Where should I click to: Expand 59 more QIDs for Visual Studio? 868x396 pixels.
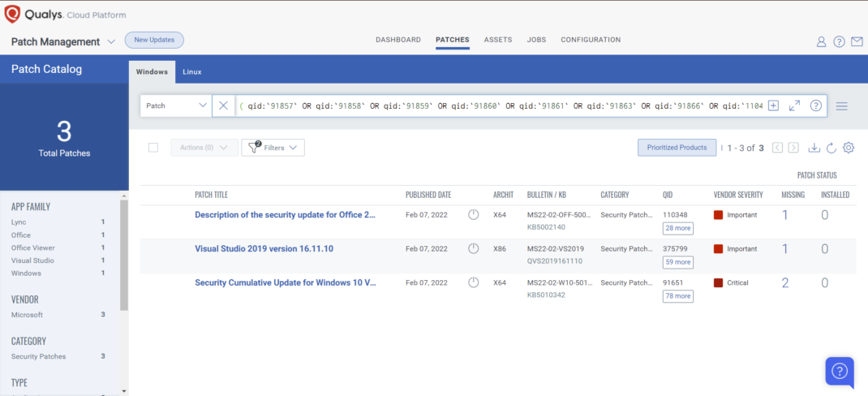tap(677, 262)
